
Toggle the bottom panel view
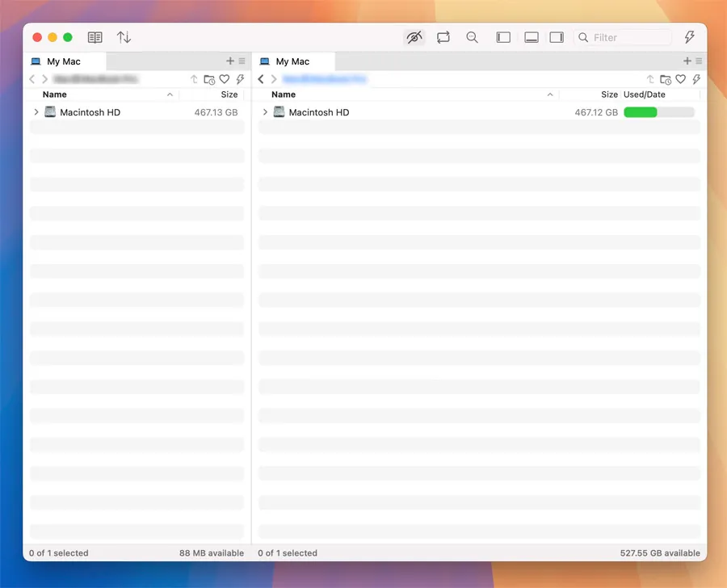point(532,37)
